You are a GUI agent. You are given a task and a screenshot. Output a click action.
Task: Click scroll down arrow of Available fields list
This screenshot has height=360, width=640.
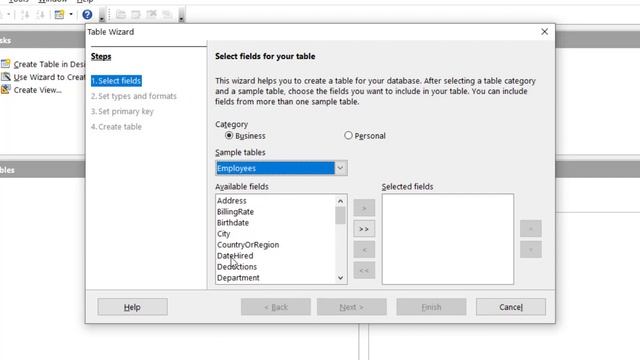[340, 278]
